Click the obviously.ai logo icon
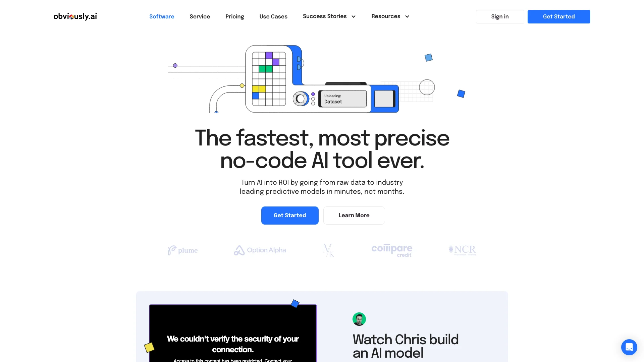The image size is (644, 362). point(75,16)
